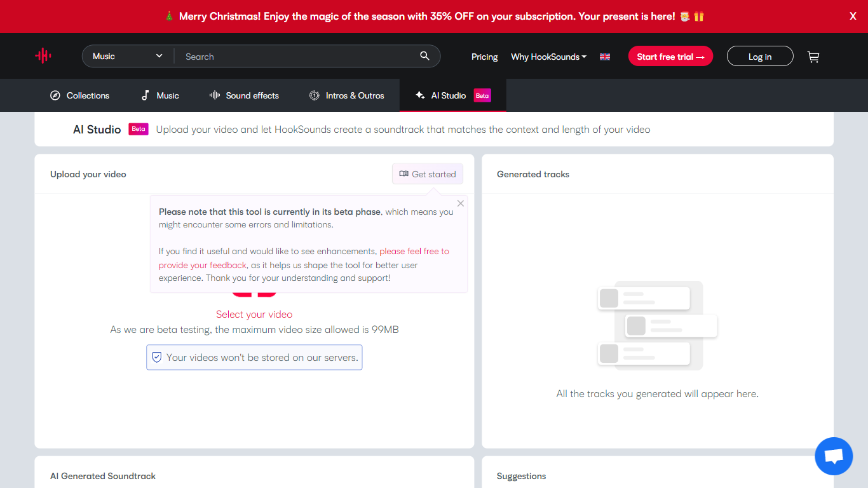Expand the Music search category dropdown
The image size is (868, 488).
(x=128, y=56)
